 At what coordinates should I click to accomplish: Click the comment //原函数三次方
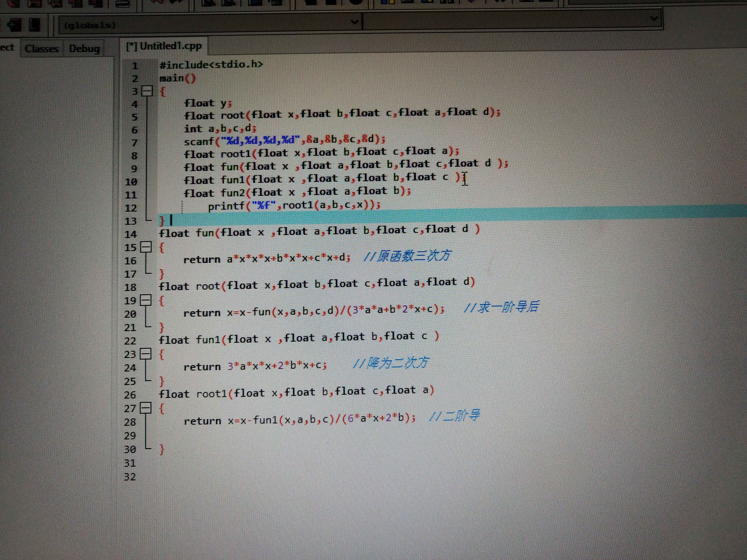(x=407, y=256)
